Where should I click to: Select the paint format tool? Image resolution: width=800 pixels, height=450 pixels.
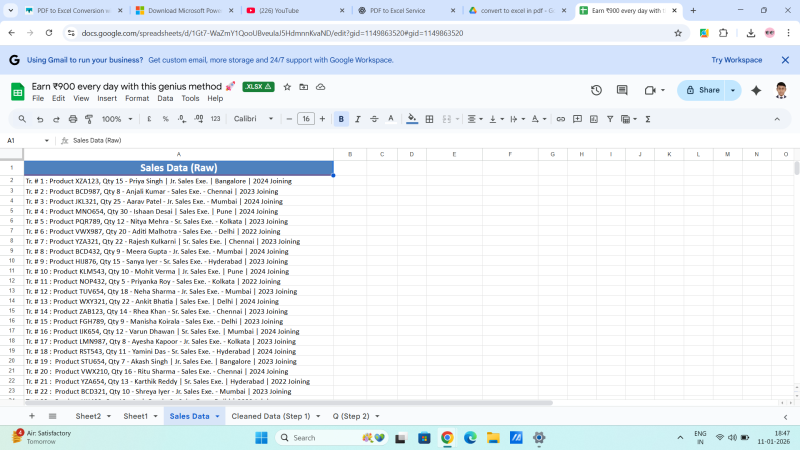[88, 119]
